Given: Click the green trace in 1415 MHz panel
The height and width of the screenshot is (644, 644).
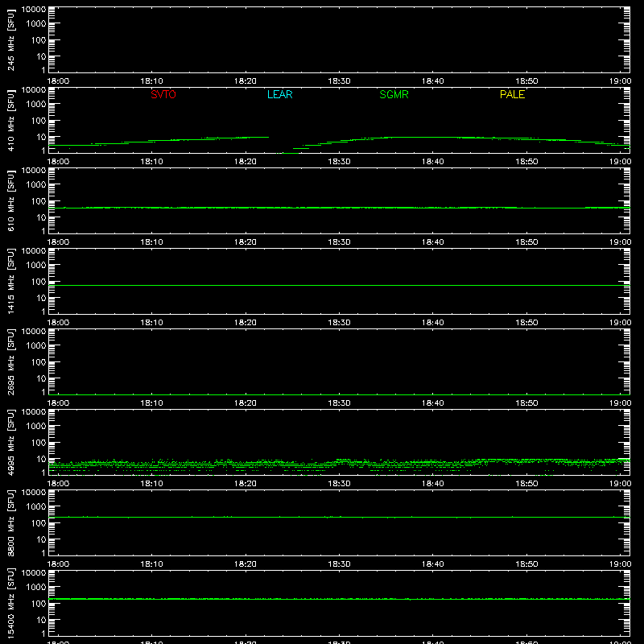Looking at the screenshot, I should [339, 285].
